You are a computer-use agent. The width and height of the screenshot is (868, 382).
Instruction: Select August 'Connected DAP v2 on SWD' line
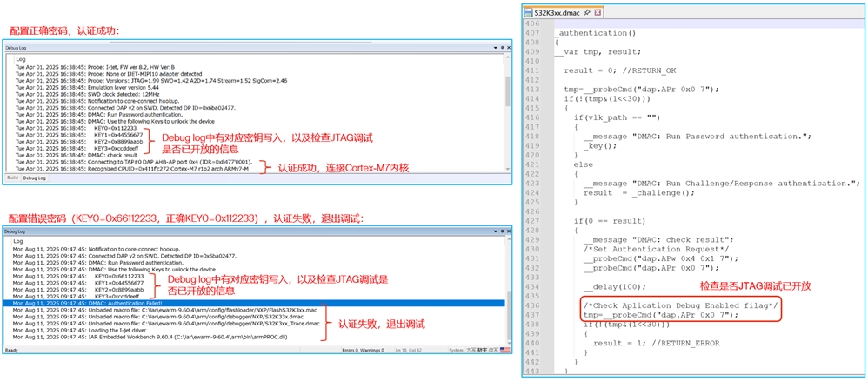(x=124, y=256)
